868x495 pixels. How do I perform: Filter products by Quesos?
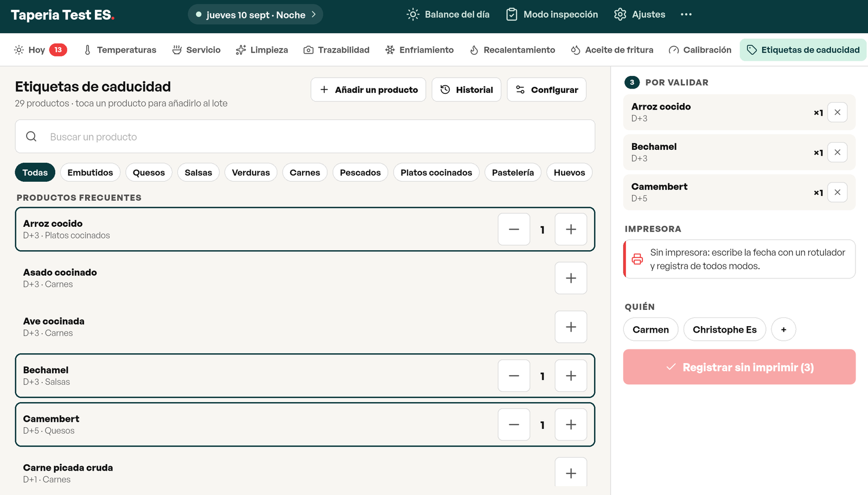click(149, 173)
